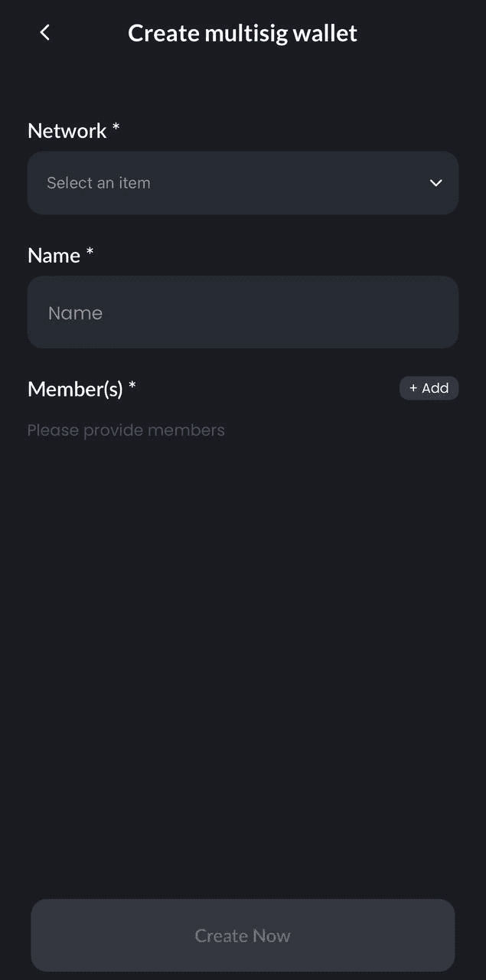Open the "Select an item" network selector
Image resolution: width=486 pixels, height=980 pixels.
click(x=243, y=183)
